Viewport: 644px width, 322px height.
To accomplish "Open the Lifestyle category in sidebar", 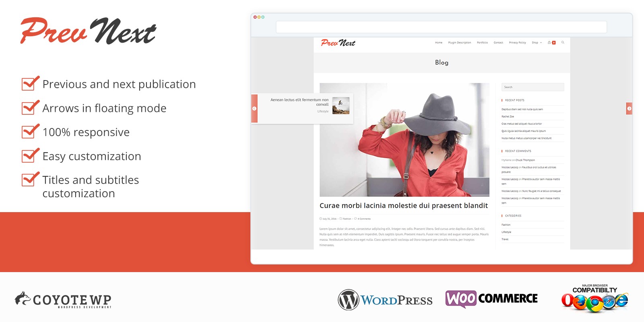I will coord(506,232).
